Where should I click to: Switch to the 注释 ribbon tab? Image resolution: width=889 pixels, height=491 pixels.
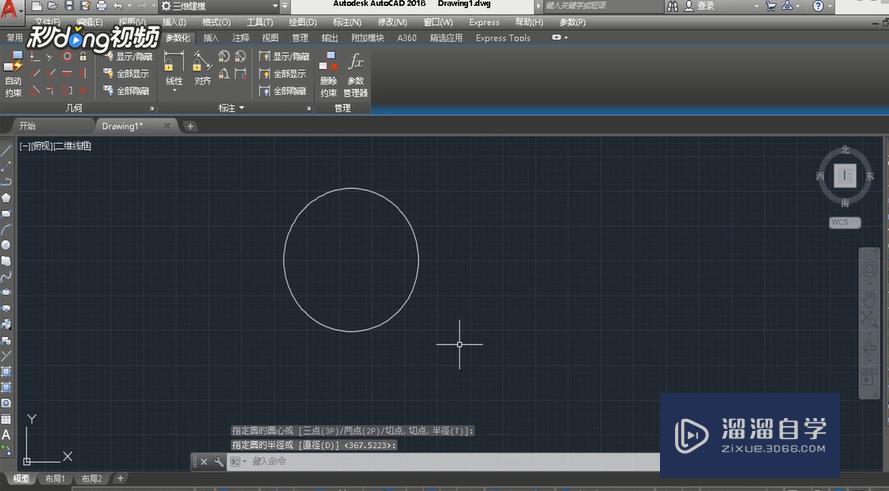[x=240, y=38]
